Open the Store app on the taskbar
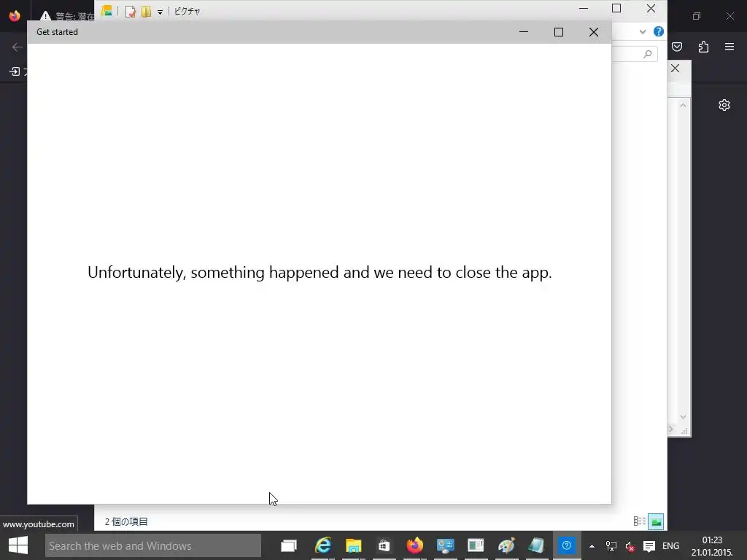 (x=384, y=545)
